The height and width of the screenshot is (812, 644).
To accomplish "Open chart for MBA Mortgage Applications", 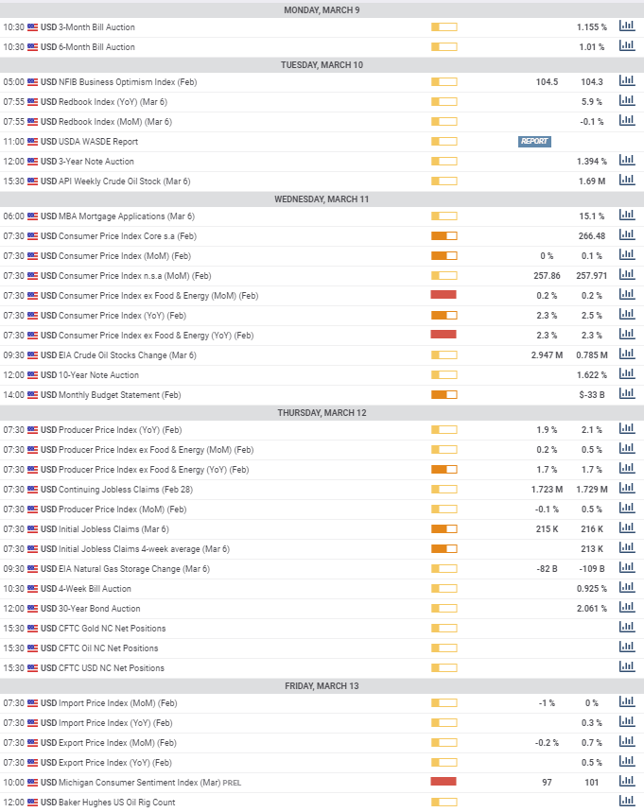I will [626, 216].
